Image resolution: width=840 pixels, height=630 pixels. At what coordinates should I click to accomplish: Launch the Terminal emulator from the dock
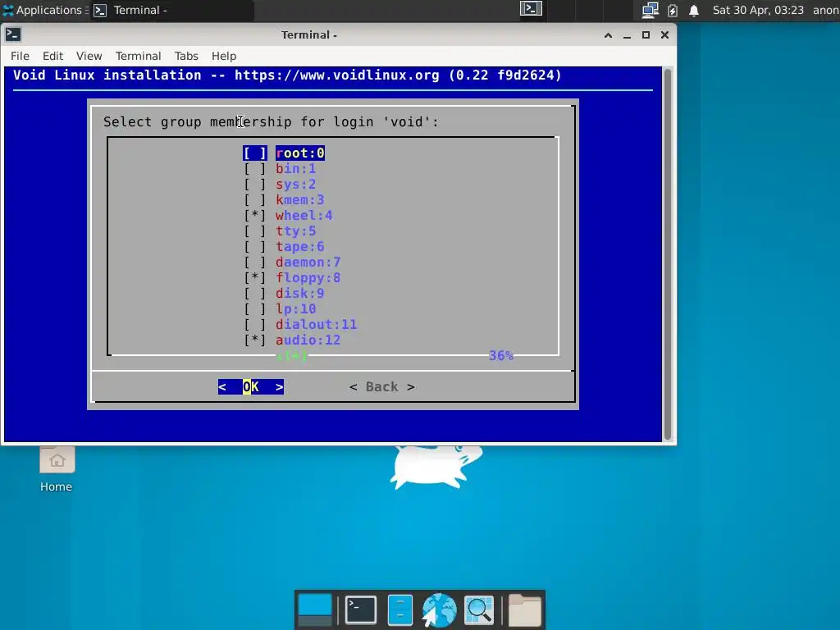tap(361, 610)
